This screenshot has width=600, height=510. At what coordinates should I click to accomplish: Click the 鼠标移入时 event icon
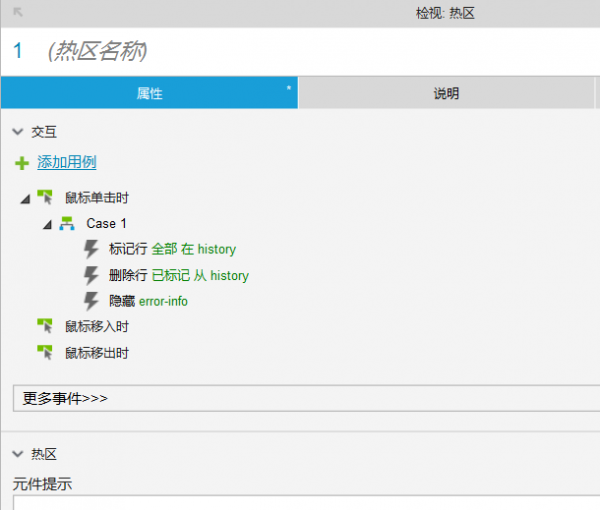(44, 326)
